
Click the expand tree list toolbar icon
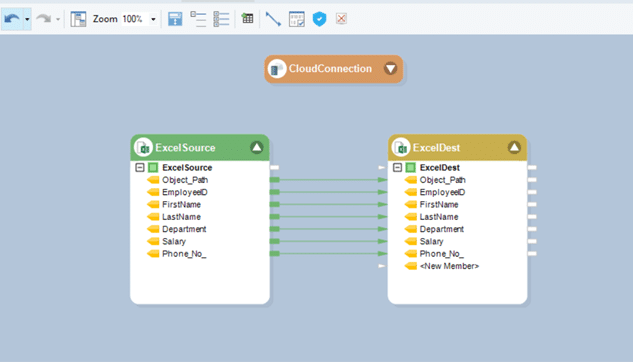coord(221,19)
